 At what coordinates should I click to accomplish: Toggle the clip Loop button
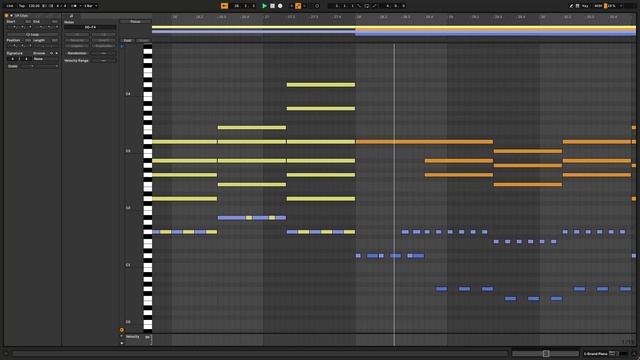click(x=32, y=35)
